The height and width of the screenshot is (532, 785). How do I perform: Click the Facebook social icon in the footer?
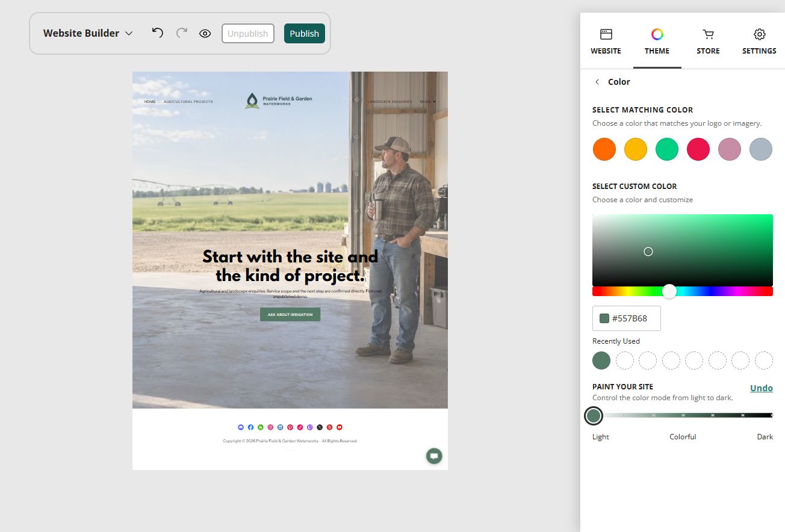tap(250, 427)
